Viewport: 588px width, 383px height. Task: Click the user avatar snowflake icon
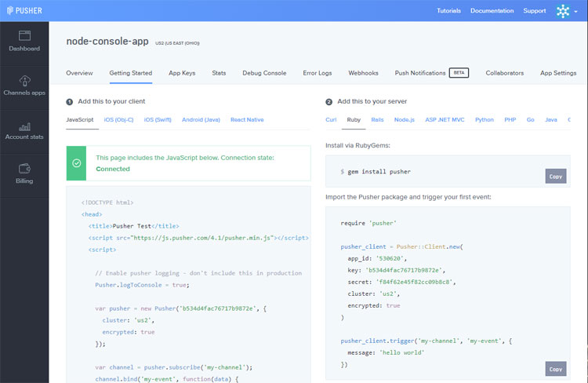click(x=563, y=11)
